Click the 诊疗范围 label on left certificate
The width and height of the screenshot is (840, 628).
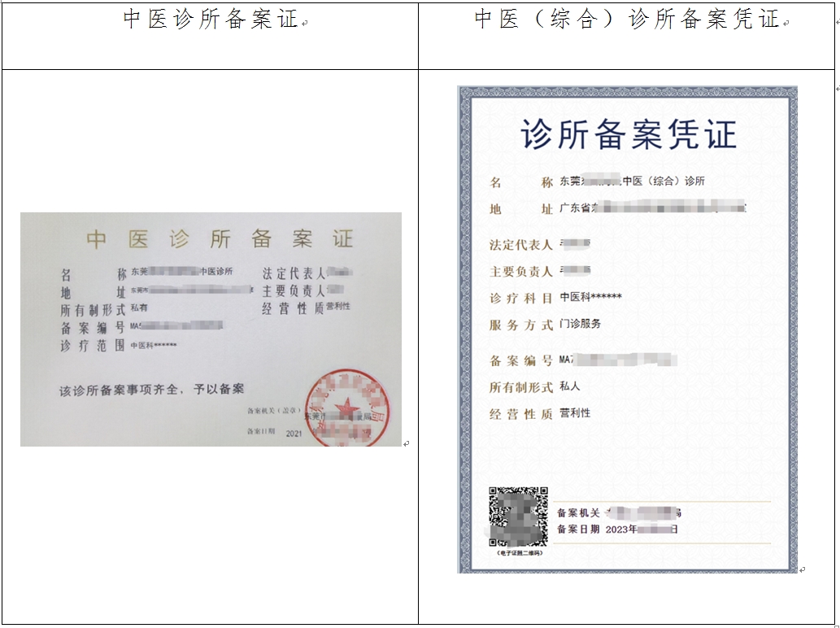point(92,346)
